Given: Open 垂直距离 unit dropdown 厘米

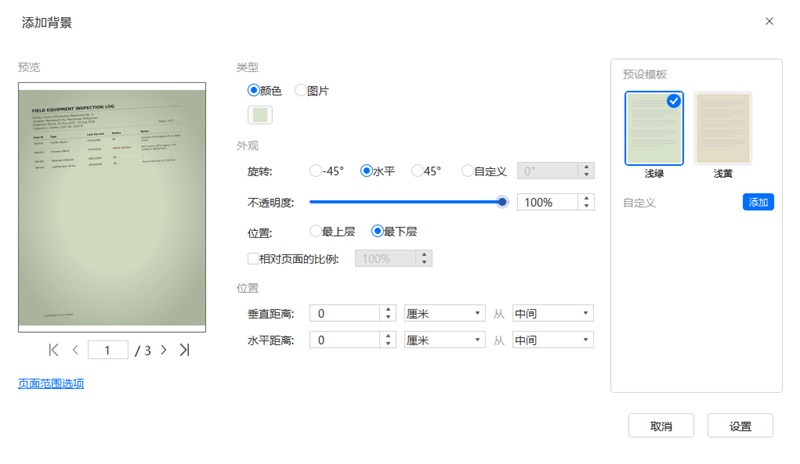Looking at the screenshot, I should [x=444, y=313].
